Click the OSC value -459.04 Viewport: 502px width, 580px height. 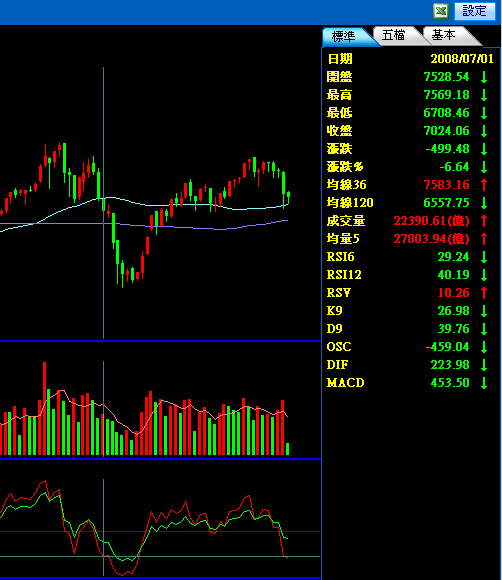[x=447, y=347]
